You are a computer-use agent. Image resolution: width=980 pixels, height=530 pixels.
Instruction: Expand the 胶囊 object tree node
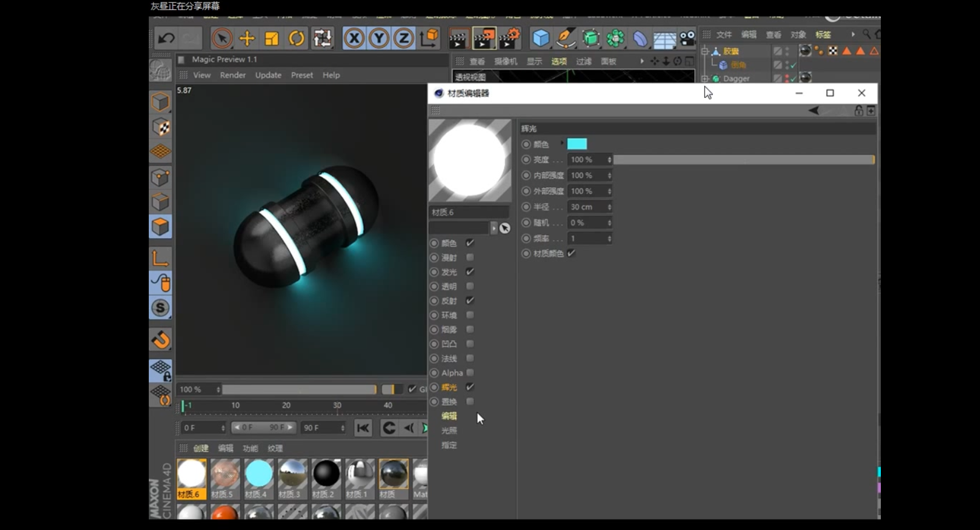tap(705, 51)
